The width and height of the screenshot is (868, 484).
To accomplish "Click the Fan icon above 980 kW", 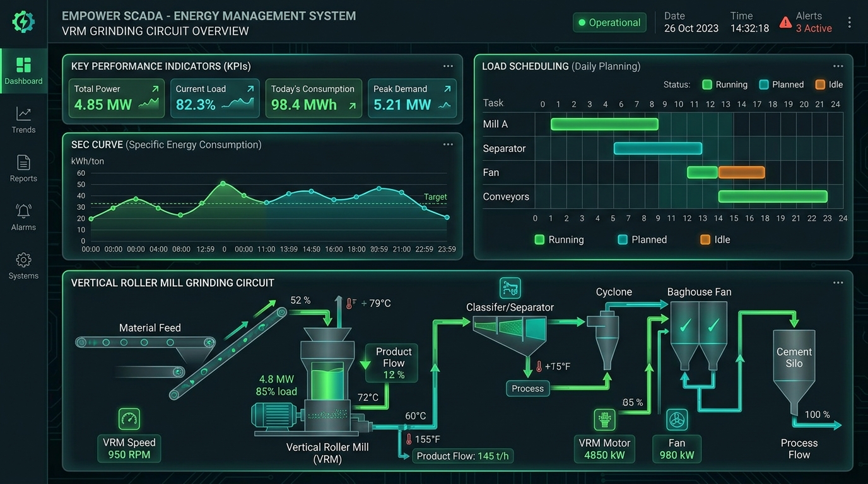I will (x=677, y=419).
